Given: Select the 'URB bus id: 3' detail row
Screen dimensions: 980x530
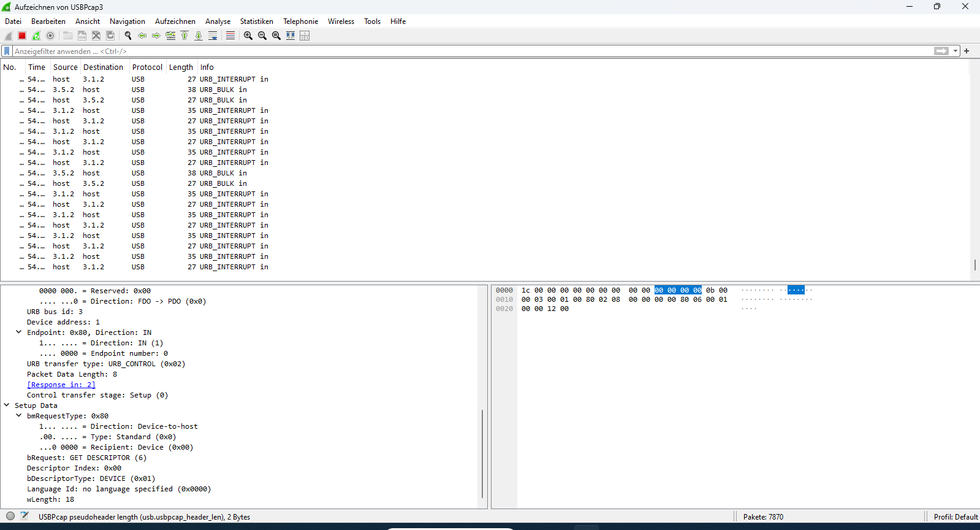Looking at the screenshot, I should (55, 312).
